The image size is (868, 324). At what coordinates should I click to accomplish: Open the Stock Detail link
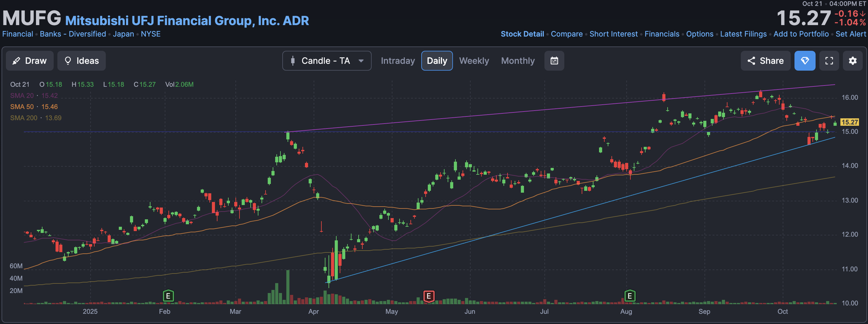click(x=522, y=34)
